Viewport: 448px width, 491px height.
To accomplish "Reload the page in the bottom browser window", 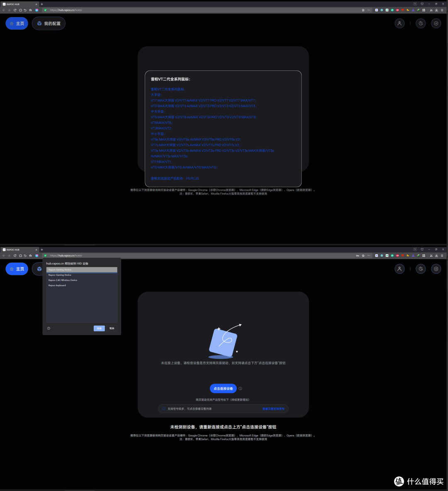I will coord(15,255).
